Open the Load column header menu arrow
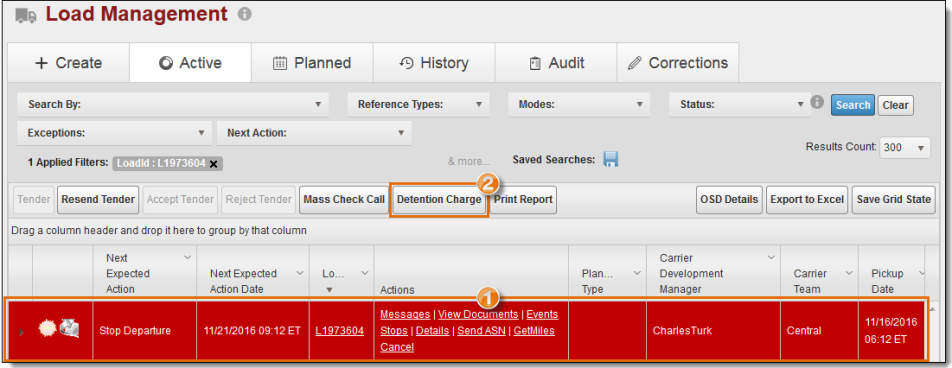The image size is (952, 368). pos(364,273)
